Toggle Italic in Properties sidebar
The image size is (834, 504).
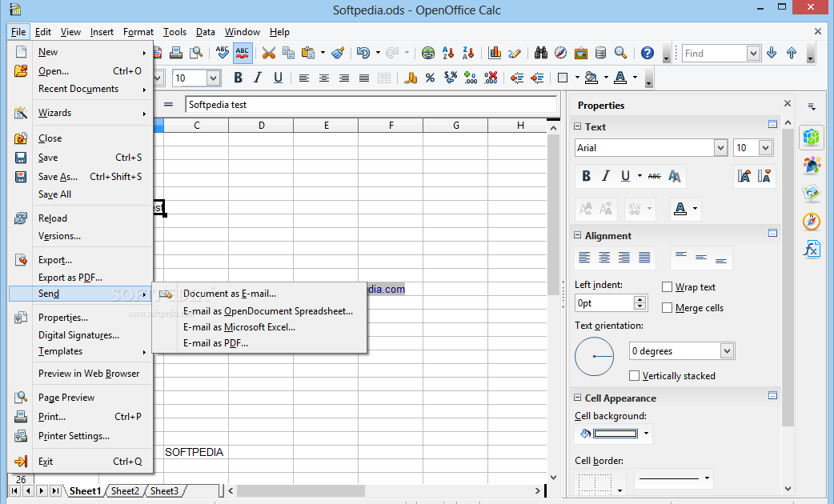tap(606, 176)
